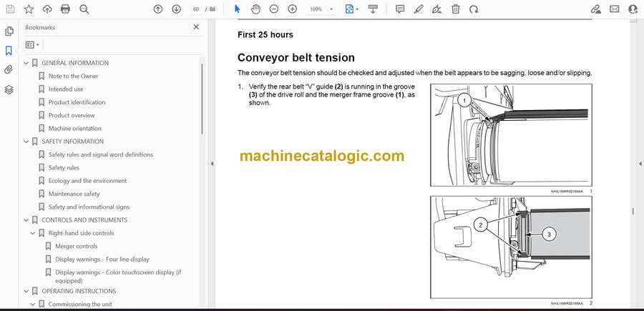The height and width of the screenshot is (311, 644).
Task: Collapse SAFETY INFORMATION bookmark section
Action: tap(26, 142)
